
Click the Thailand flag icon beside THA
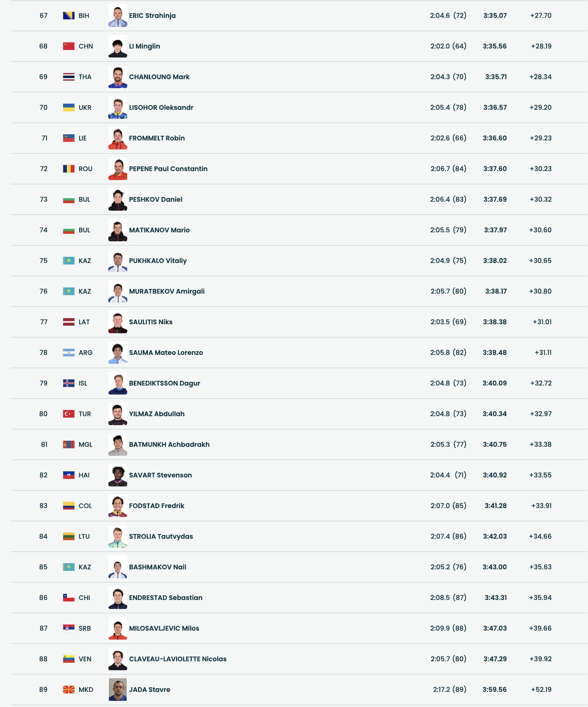coord(69,77)
